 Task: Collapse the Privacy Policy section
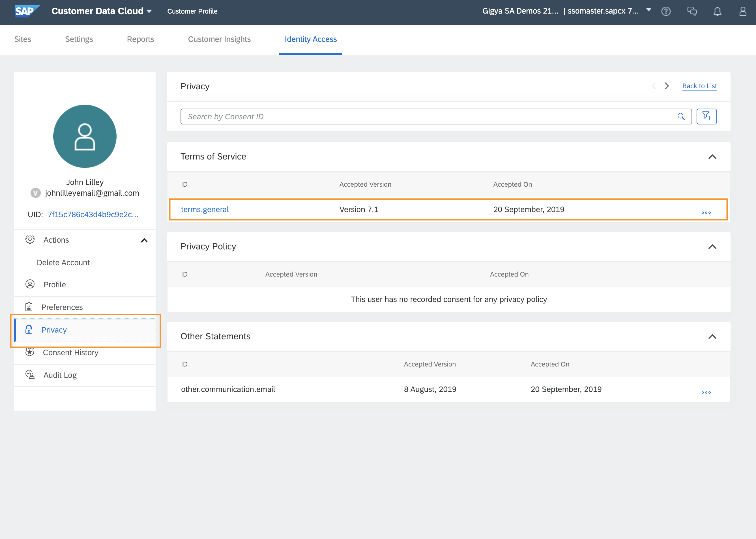(712, 247)
